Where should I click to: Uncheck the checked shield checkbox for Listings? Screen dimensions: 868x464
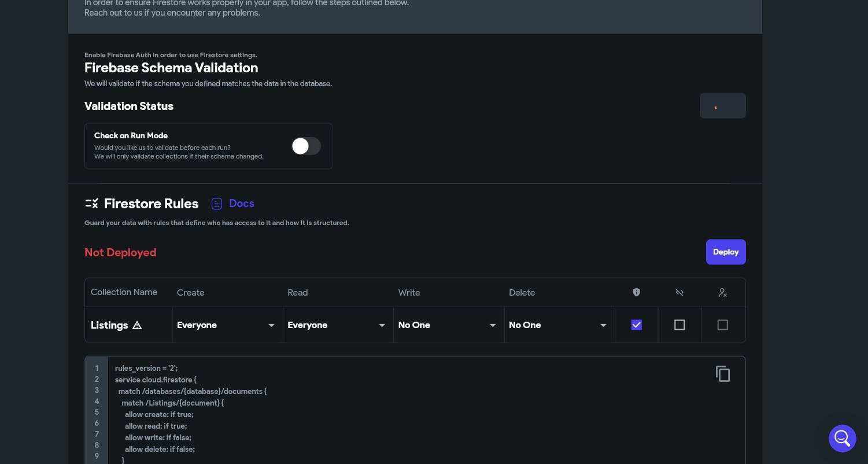point(636,325)
